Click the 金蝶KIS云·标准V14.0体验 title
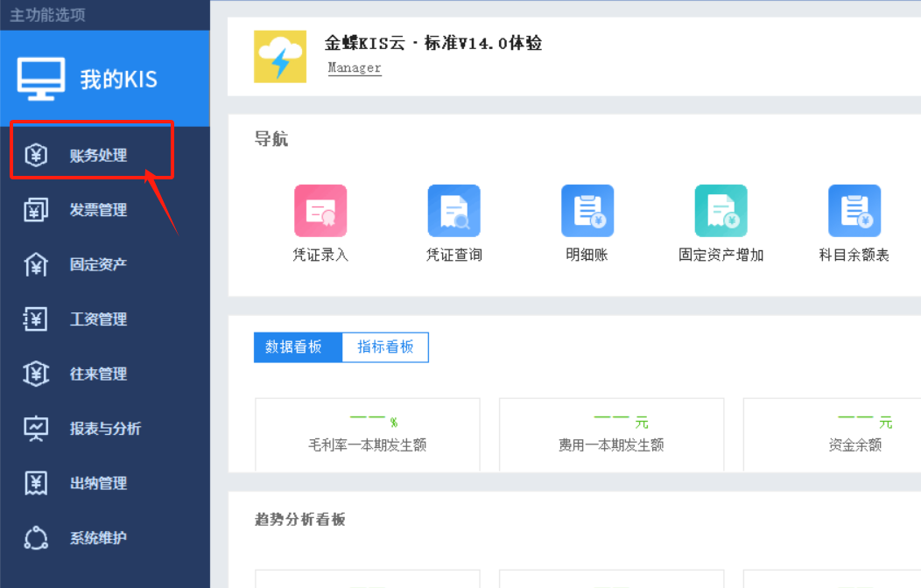The image size is (921, 588). pyautogui.click(x=433, y=44)
